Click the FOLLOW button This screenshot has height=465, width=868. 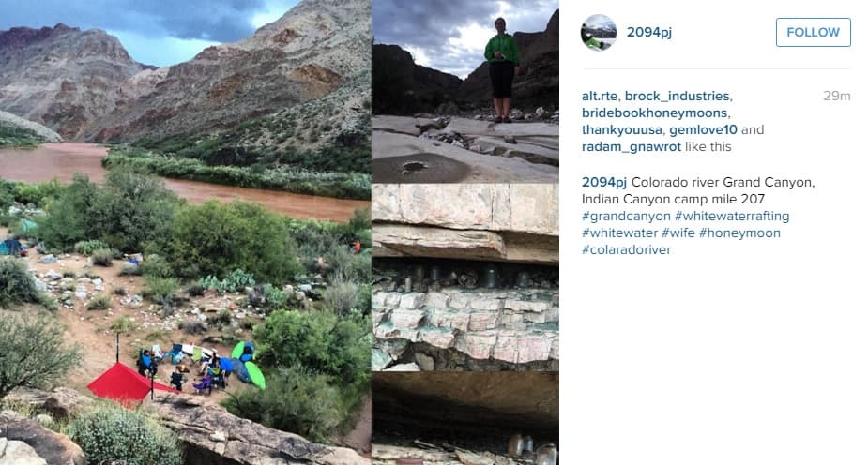pyautogui.click(x=813, y=32)
